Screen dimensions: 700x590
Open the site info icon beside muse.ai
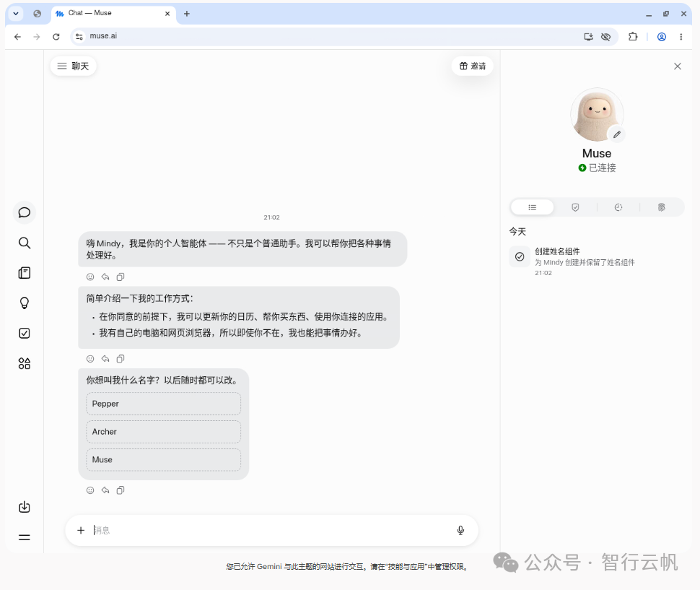coord(79,37)
